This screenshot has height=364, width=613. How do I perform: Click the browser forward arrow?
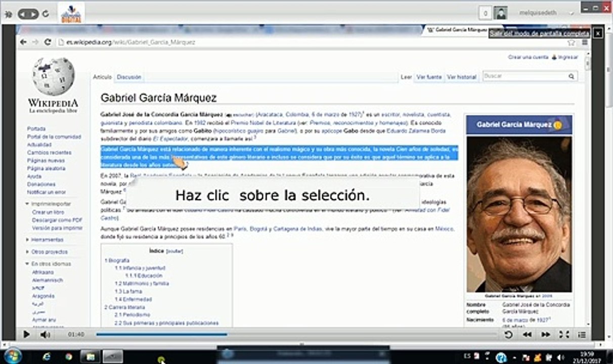pyautogui.click(x=35, y=42)
